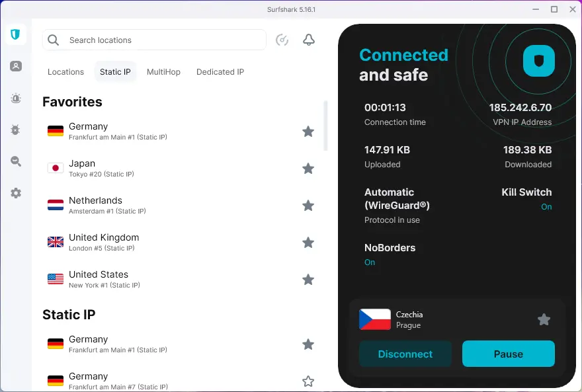
Task: Open the Alert sidebar icon
Action: click(x=16, y=98)
